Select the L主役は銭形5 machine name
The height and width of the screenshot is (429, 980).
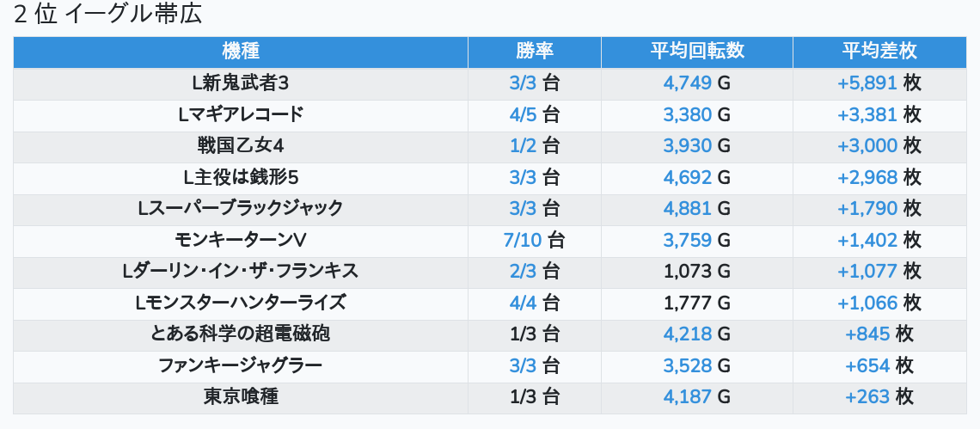click(241, 177)
